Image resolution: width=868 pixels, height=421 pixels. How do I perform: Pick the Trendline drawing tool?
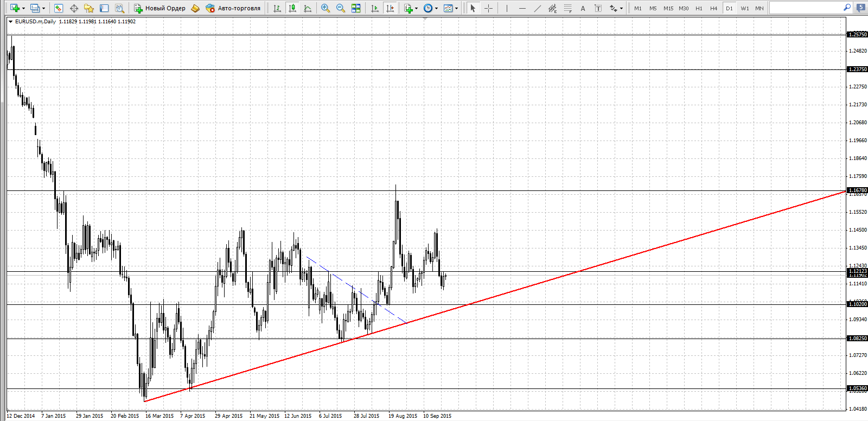(537, 8)
